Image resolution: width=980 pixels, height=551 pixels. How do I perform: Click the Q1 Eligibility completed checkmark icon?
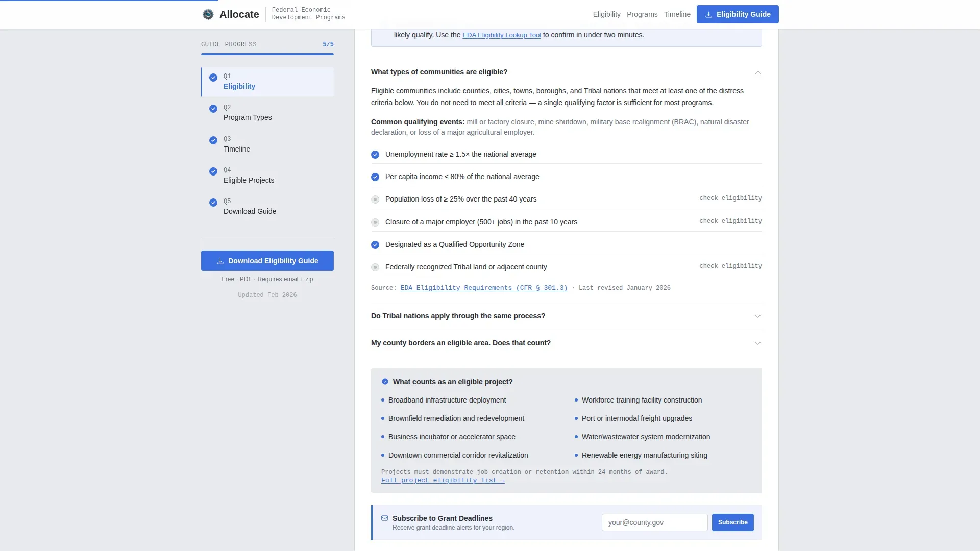click(x=213, y=78)
